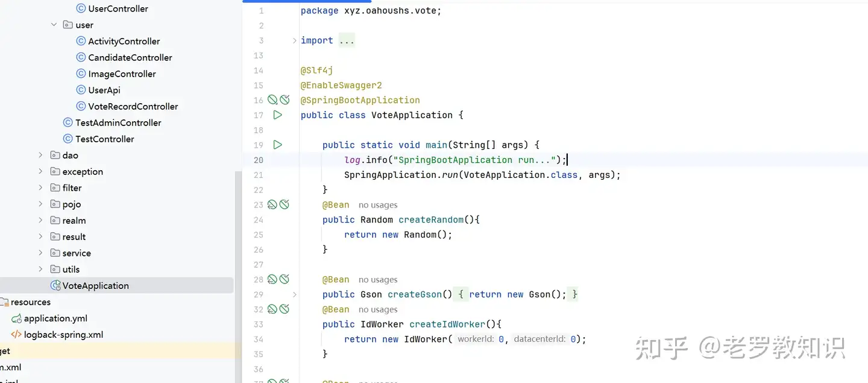
Task: Open TestController file
Action: pos(105,139)
